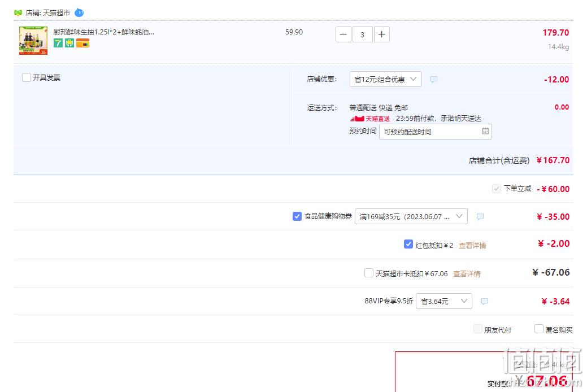The width and height of the screenshot is (587, 392).
Task: Click the ¥ -35.00 coupon amount
Action: [553, 217]
